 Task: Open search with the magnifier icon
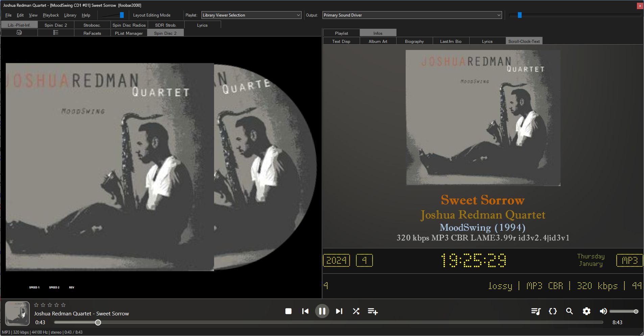570,311
